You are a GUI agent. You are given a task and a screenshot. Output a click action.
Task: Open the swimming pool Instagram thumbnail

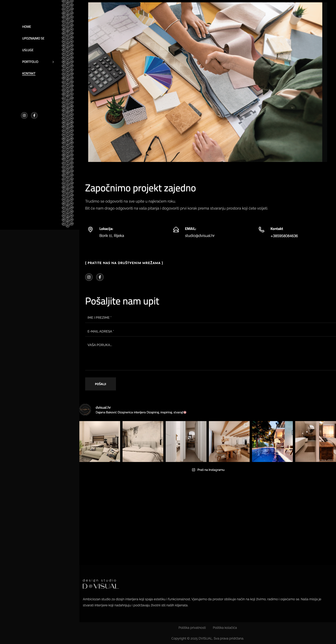coord(272,441)
